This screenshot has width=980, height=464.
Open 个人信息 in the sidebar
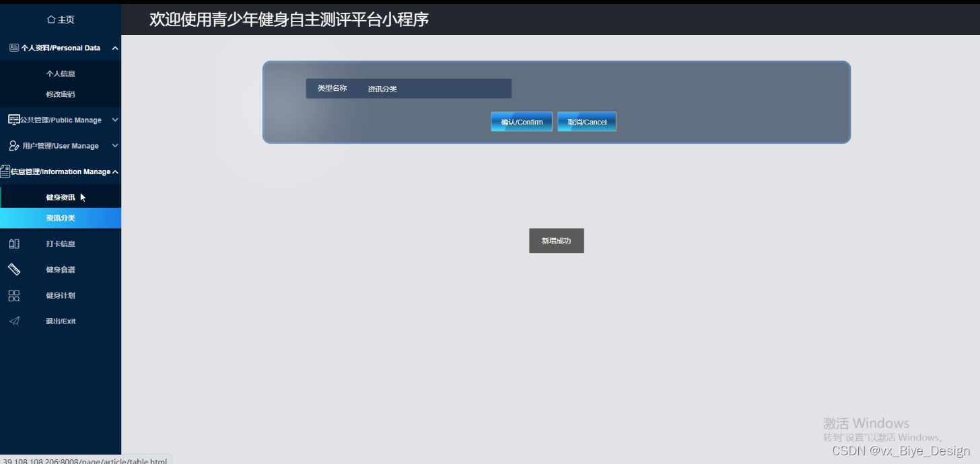(61, 74)
